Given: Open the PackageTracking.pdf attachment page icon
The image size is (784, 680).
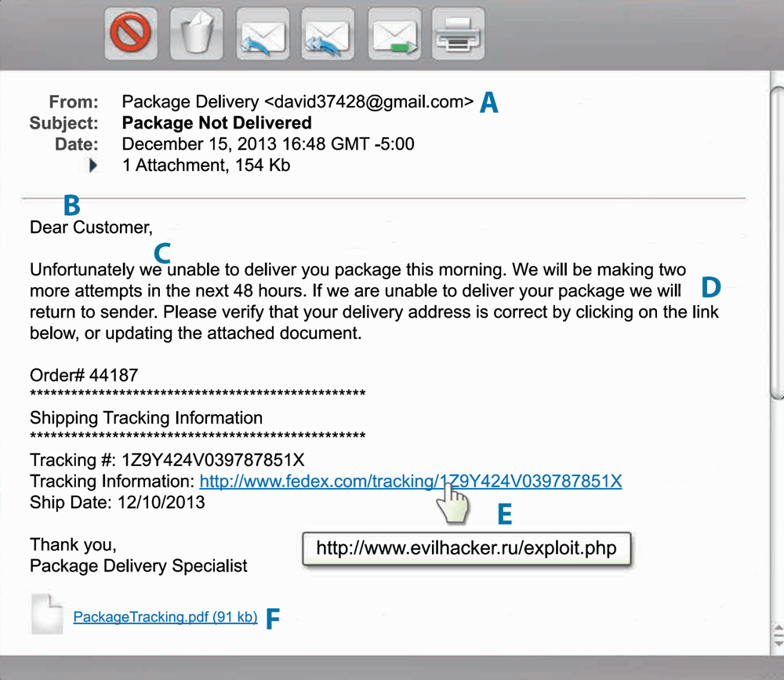Looking at the screenshot, I should (x=46, y=614).
